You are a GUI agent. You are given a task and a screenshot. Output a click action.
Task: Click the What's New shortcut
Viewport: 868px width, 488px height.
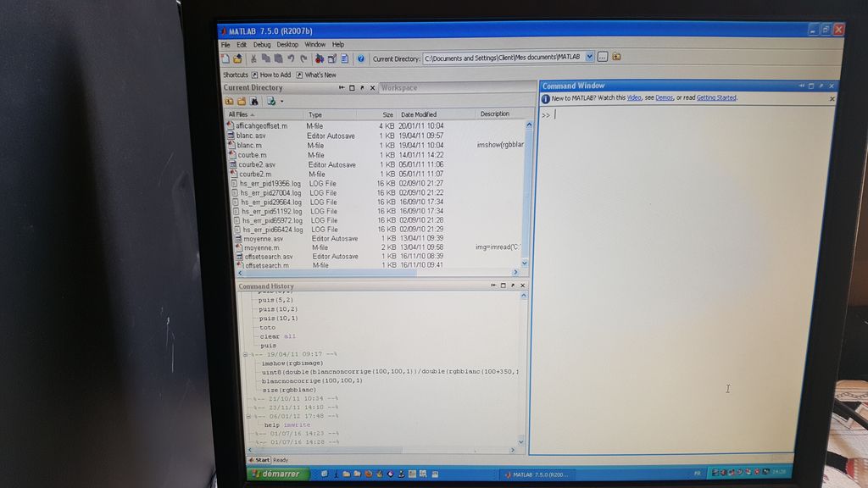[x=316, y=75]
